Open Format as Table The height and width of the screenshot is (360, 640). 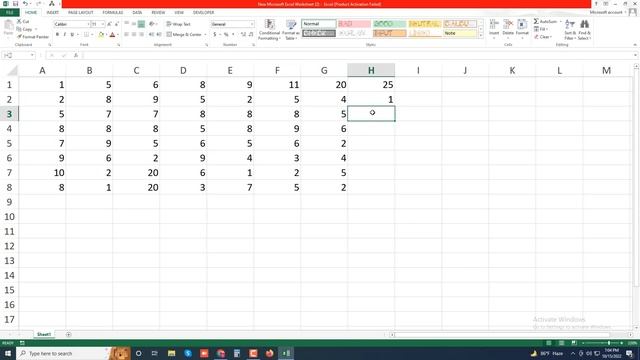coord(290,29)
